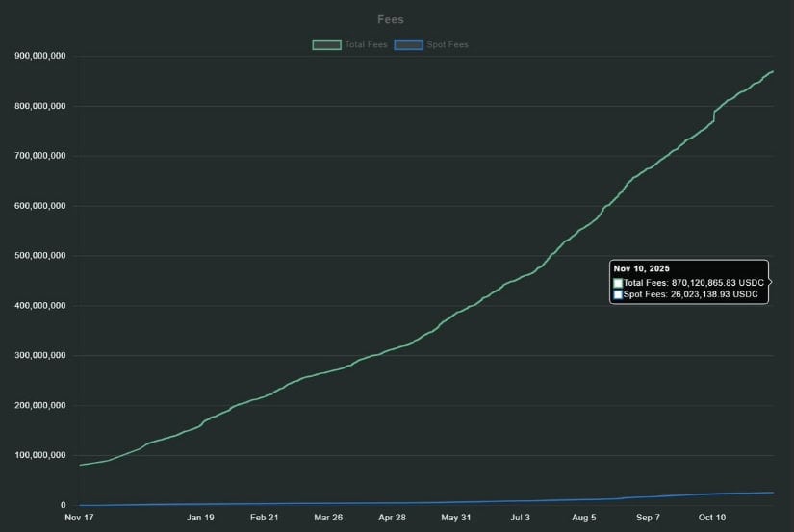
Task: Click the white Total Fees box in tooltip
Action: point(618,283)
